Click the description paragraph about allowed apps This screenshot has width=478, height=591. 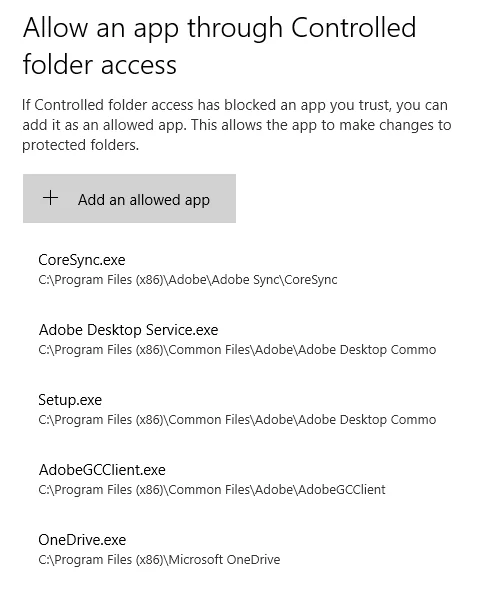(x=236, y=125)
